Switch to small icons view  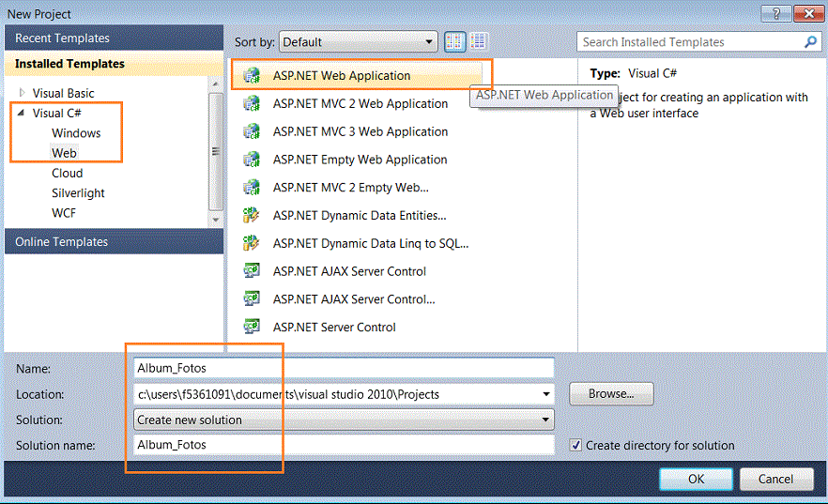coord(479,41)
